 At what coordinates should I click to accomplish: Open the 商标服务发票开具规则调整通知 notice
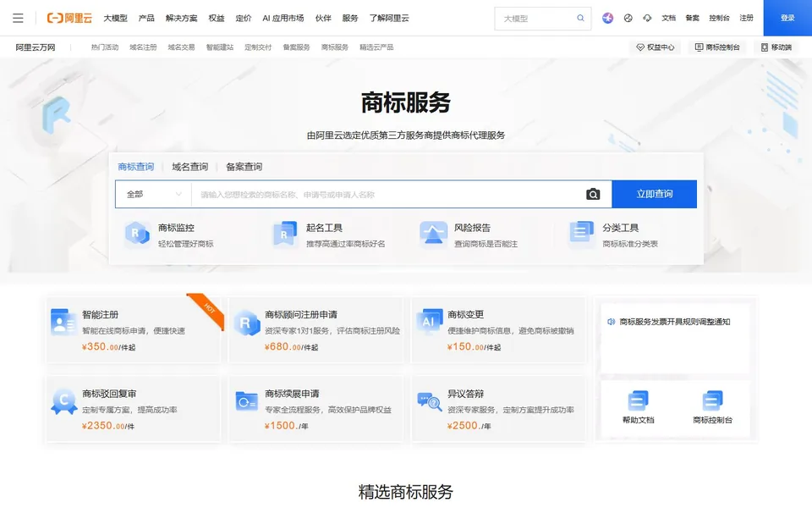point(675,322)
